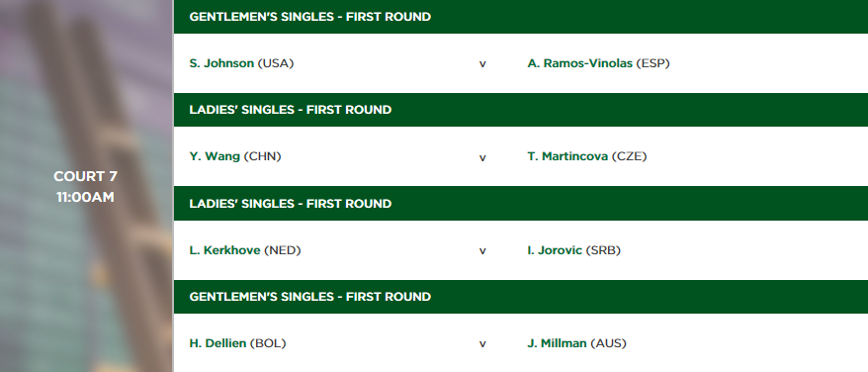
Task: Click the 11:00AM start time
Action: (85, 197)
